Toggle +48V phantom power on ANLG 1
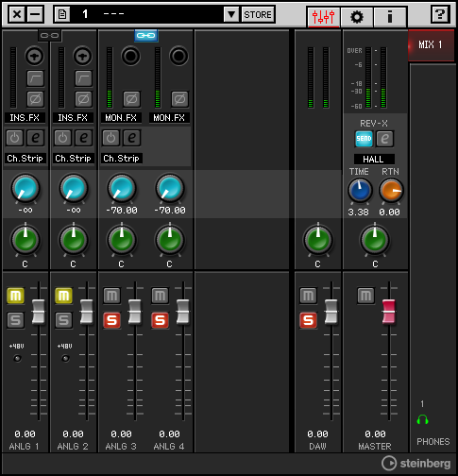Viewport: 458px width, 476px height. coord(17,358)
